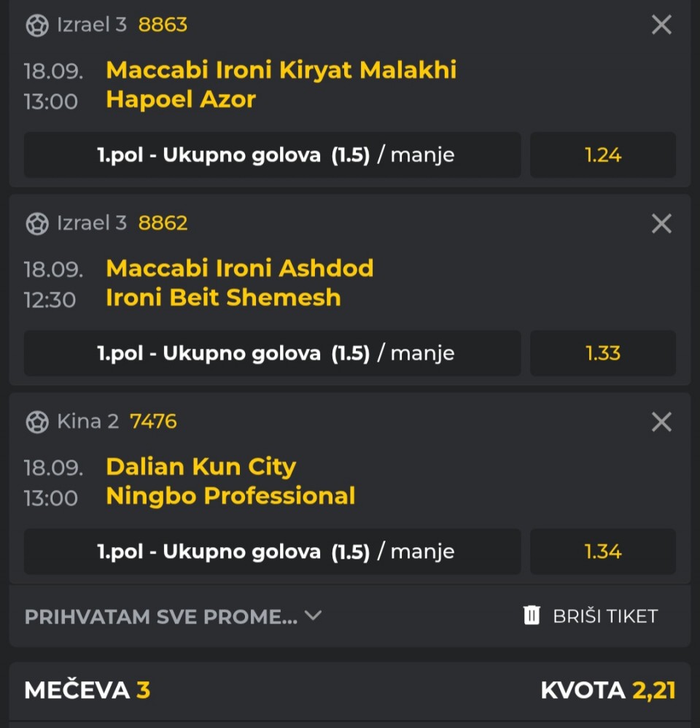This screenshot has width=700, height=728.
Task: Remove the Maccabi Ironi Ashdod bet
Action: click(661, 223)
